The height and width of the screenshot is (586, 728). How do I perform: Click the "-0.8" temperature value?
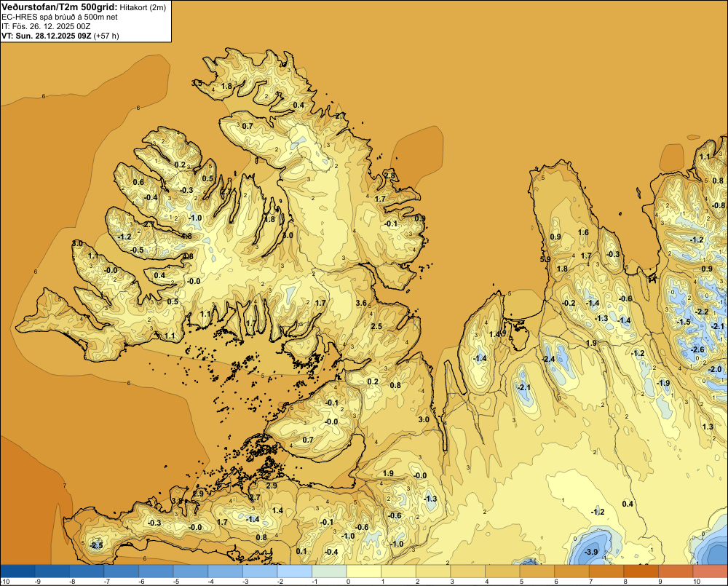pyautogui.click(x=719, y=205)
